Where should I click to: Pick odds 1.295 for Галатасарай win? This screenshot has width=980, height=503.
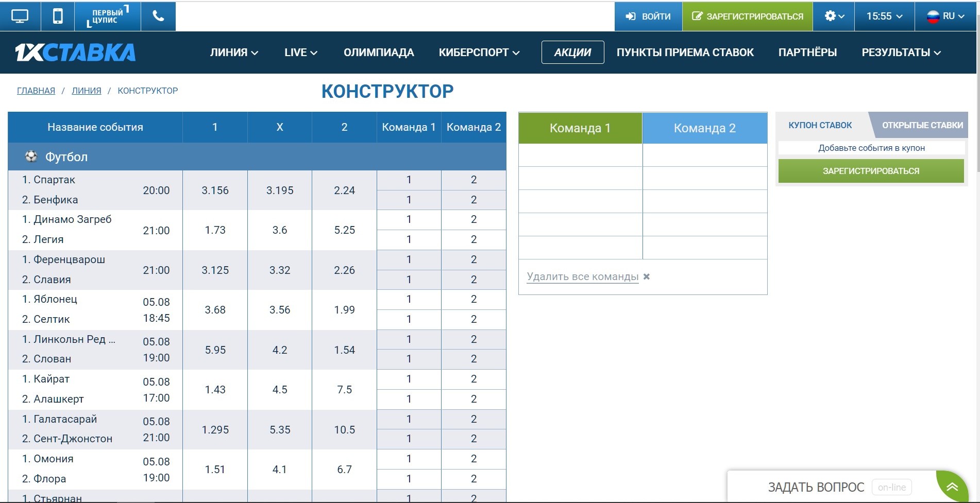pos(215,430)
